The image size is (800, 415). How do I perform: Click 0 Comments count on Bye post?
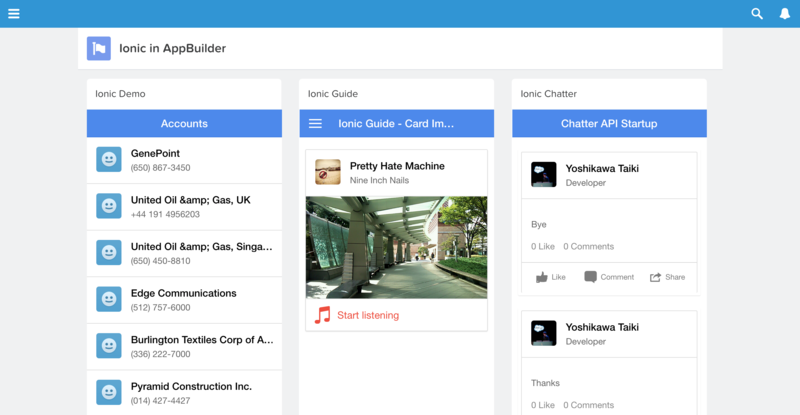pos(588,247)
